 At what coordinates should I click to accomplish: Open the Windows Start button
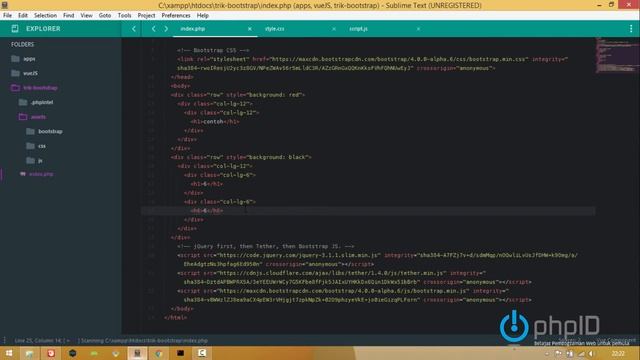click(x=8, y=353)
